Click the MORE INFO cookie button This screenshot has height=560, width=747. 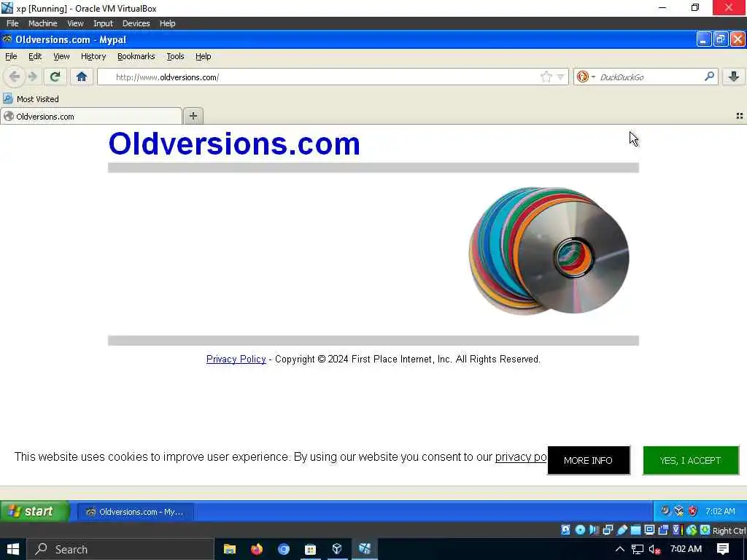pos(589,460)
